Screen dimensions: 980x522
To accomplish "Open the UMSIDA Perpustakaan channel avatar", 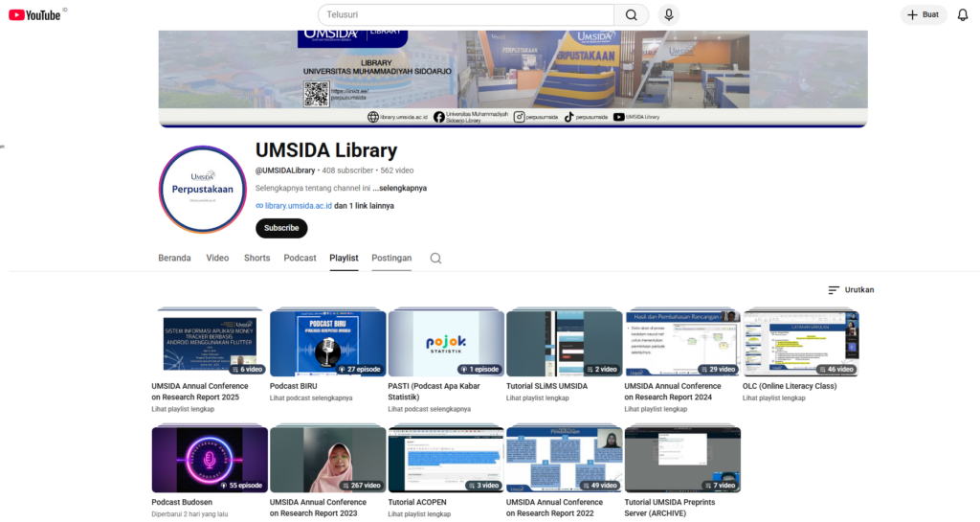I will pos(203,189).
